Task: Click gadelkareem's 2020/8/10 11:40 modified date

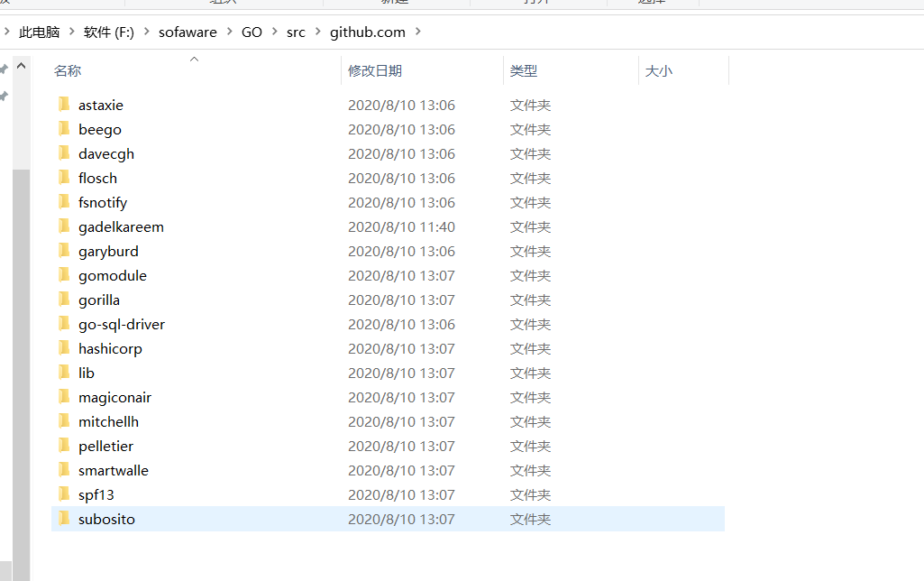Action: coord(401,227)
